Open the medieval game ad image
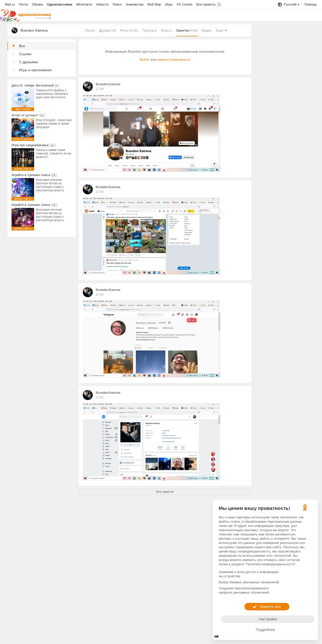Image resolution: width=322 pixels, height=644 pixels. point(23,159)
